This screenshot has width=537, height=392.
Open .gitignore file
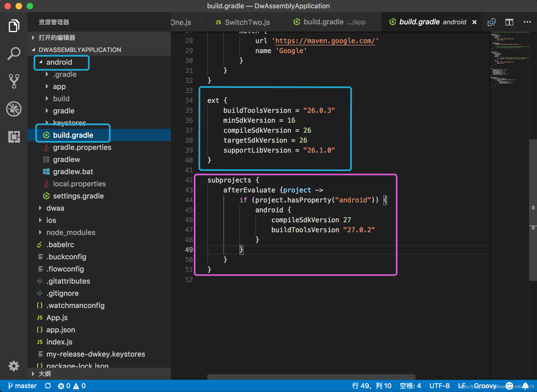click(x=99, y=293)
